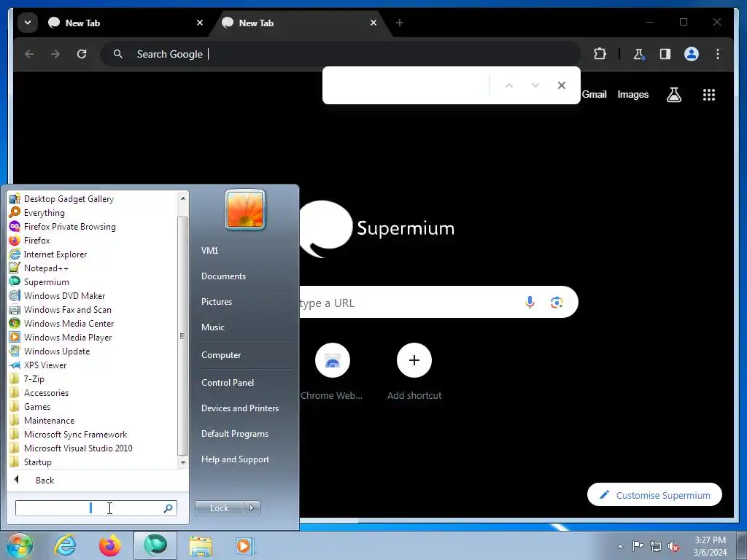Click the find-in-page text field
This screenshot has height=560, width=747.
point(407,85)
